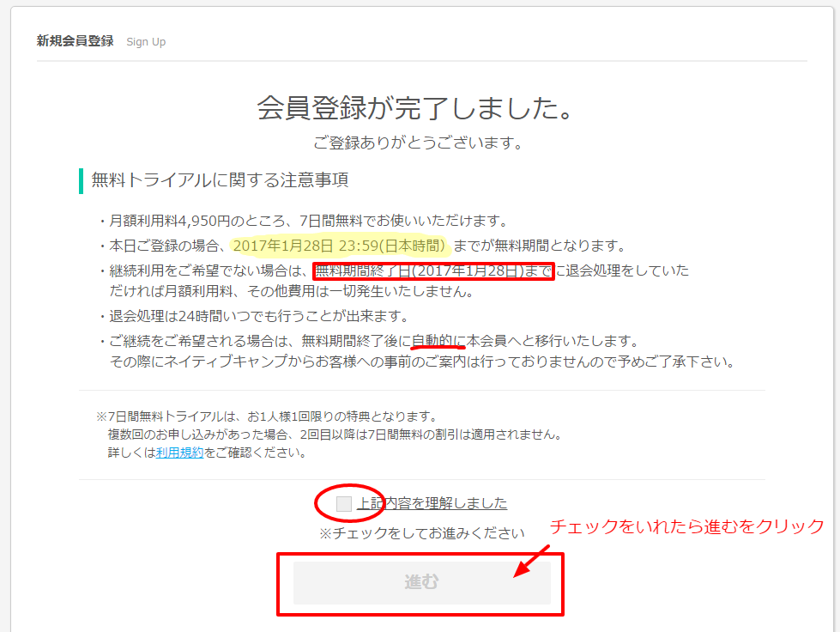The height and width of the screenshot is (632, 840).
Task: Click the 退会処理は24時間いつでも line
Action: click(x=254, y=316)
